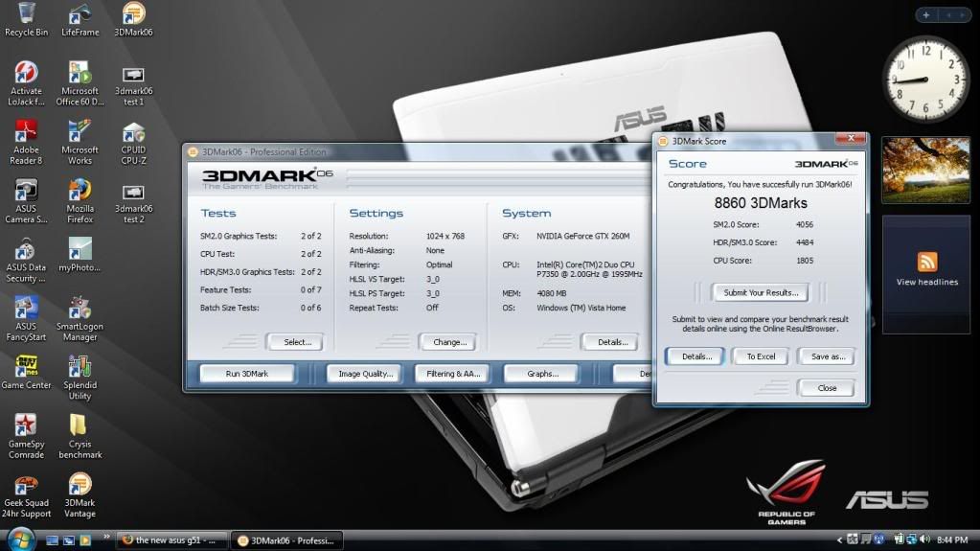Click the system Details... button in 3DMark06
The width and height of the screenshot is (980, 551).
612,342
